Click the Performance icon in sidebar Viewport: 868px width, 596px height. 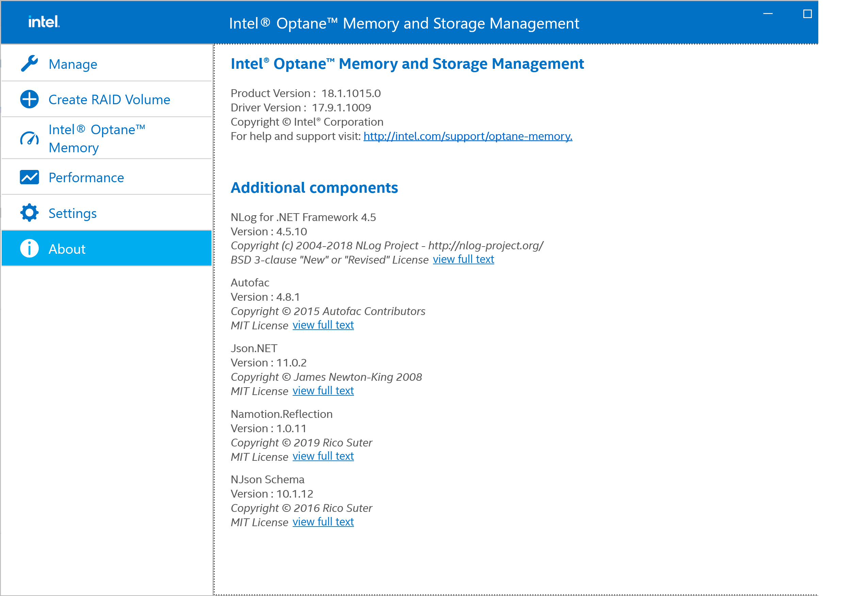(30, 177)
